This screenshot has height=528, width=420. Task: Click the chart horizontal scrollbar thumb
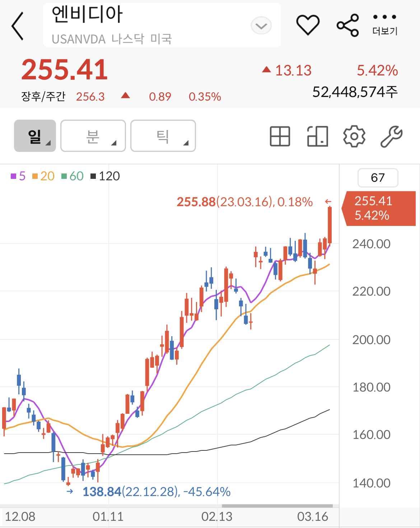point(277,506)
